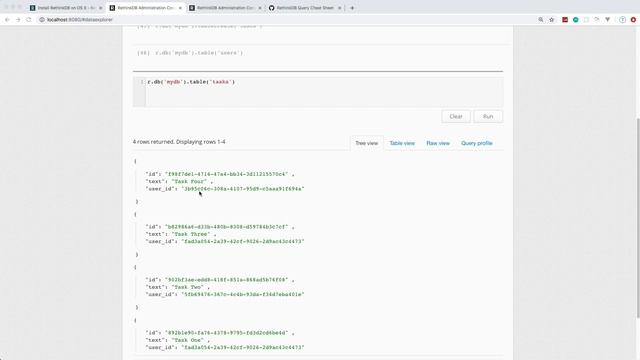Select the Raw view tab
Screen dimensions: 640x360
438,143
